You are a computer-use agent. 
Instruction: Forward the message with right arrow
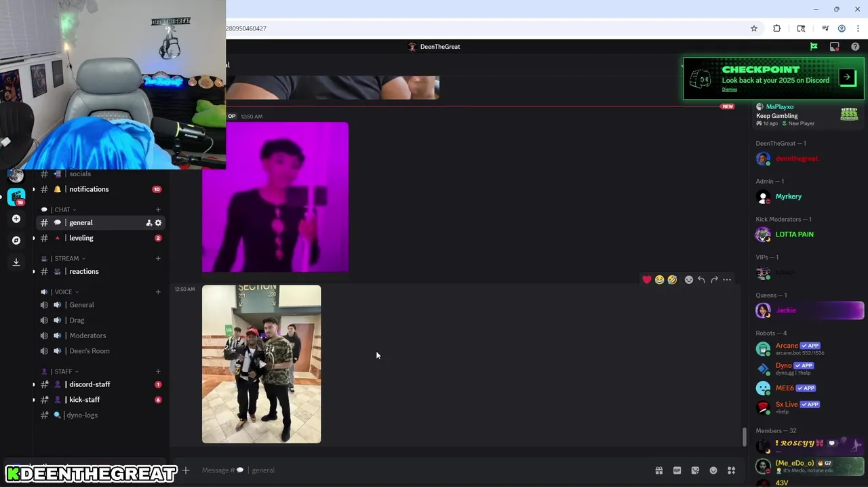(x=714, y=279)
